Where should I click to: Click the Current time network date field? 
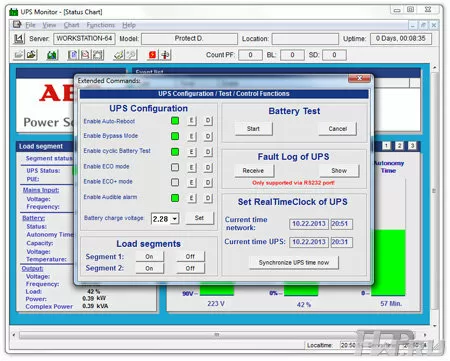tap(309, 224)
